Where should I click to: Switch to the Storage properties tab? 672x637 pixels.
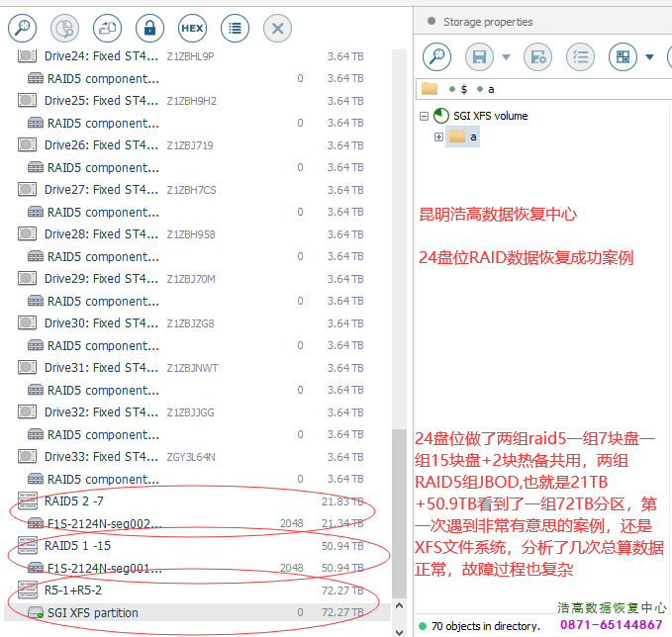coord(487,22)
